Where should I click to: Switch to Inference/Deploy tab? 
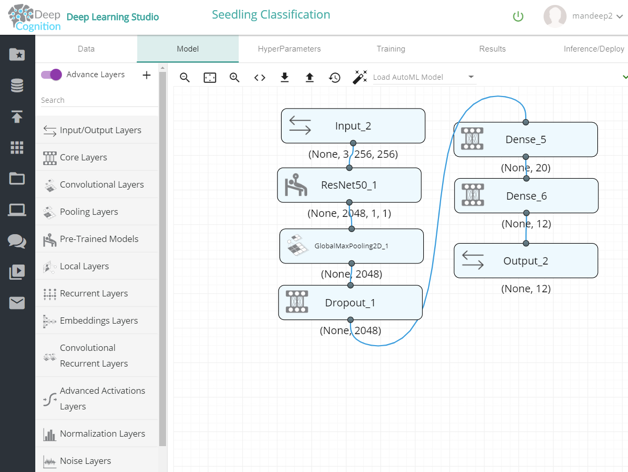tap(594, 49)
